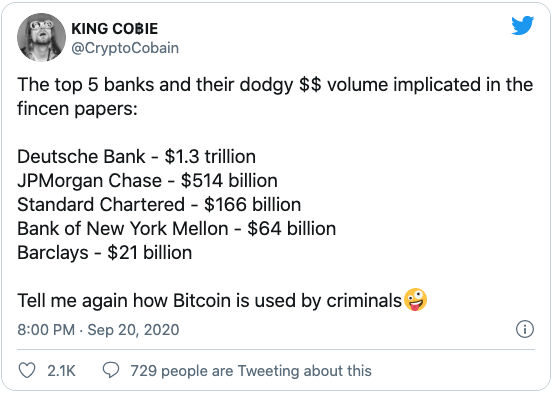Click the 'fincen papers:' text
Screen dimensions: 554x394
(77, 109)
